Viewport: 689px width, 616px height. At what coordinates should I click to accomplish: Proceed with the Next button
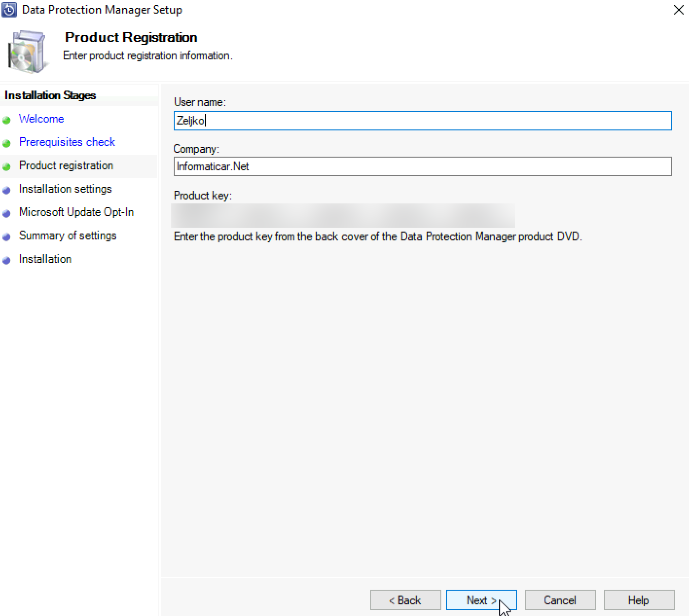point(482,600)
